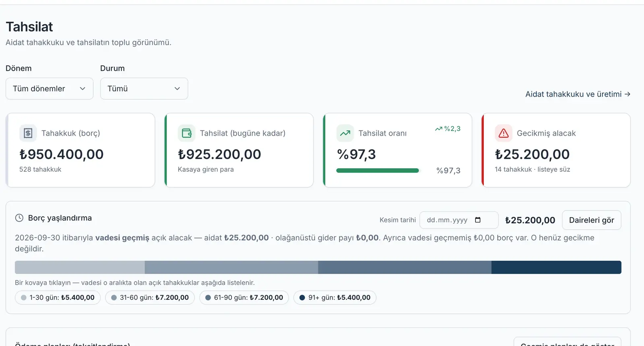Open the calendar picker icon in Kesim tarihi
The image size is (644, 346).
pos(478,220)
